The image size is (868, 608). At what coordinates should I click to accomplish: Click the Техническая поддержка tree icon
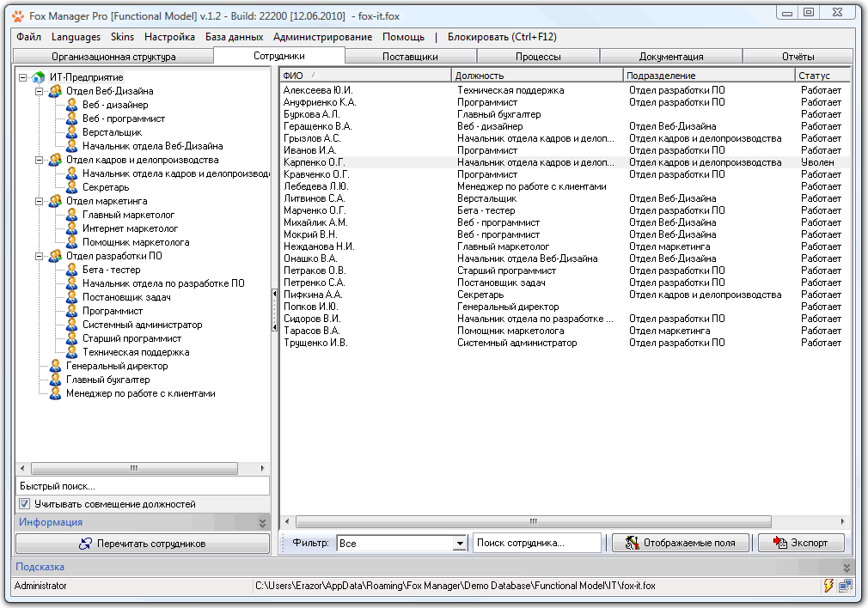click(x=71, y=352)
